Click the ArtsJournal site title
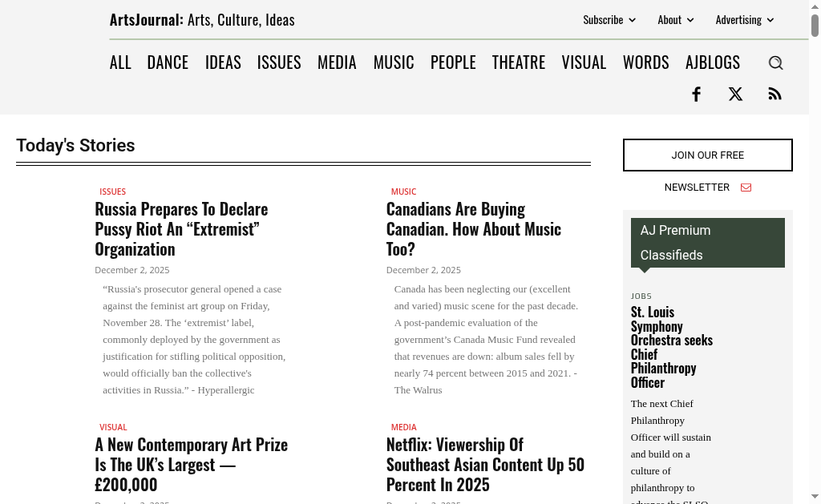821x504 pixels. pos(202,20)
